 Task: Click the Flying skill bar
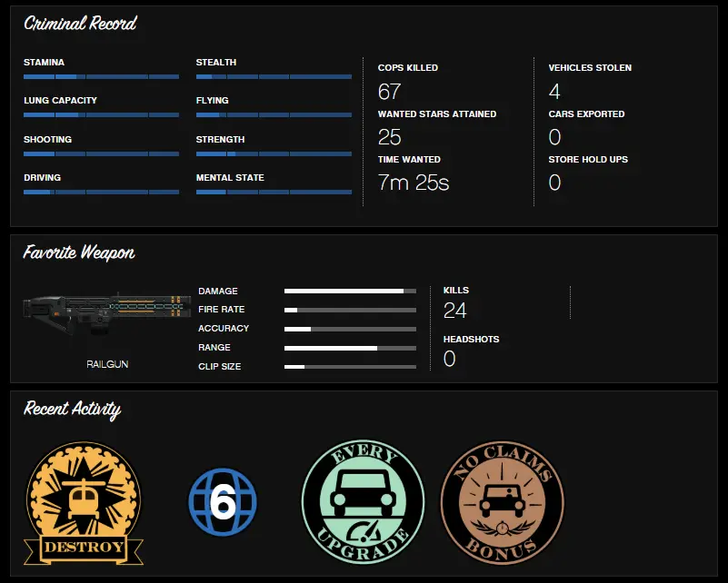(274, 114)
